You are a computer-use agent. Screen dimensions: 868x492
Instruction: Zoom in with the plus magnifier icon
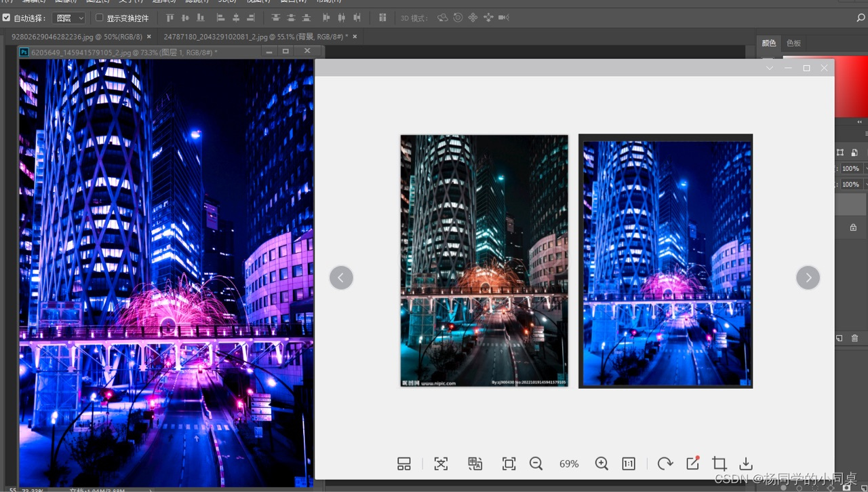(601, 463)
